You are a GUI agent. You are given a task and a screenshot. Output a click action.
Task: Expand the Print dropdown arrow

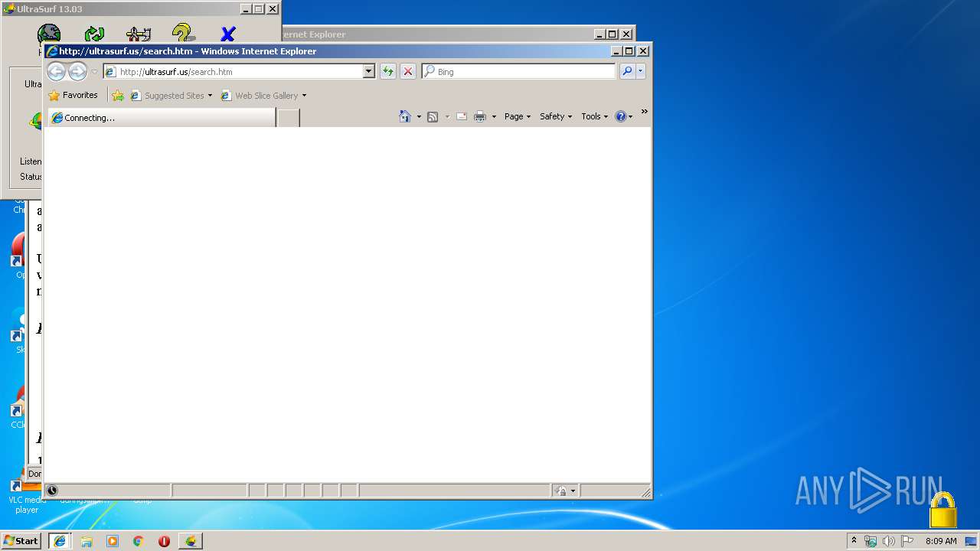pyautogui.click(x=494, y=116)
